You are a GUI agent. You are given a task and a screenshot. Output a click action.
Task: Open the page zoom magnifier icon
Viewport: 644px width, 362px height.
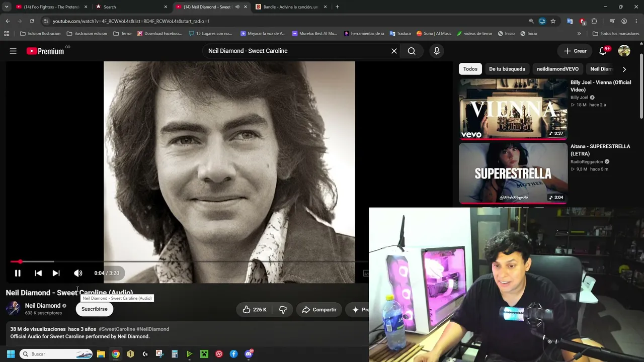[531, 21]
